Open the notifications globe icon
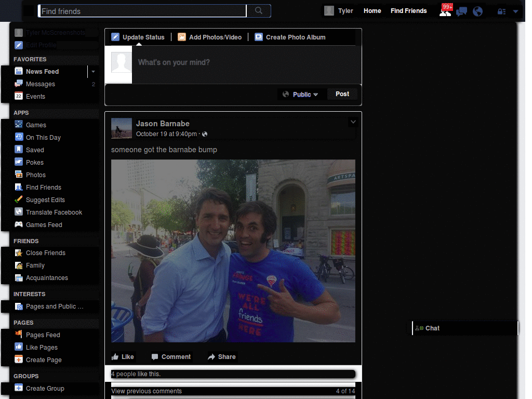This screenshot has width=532, height=399. pyautogui.click(x=477, y=11)
